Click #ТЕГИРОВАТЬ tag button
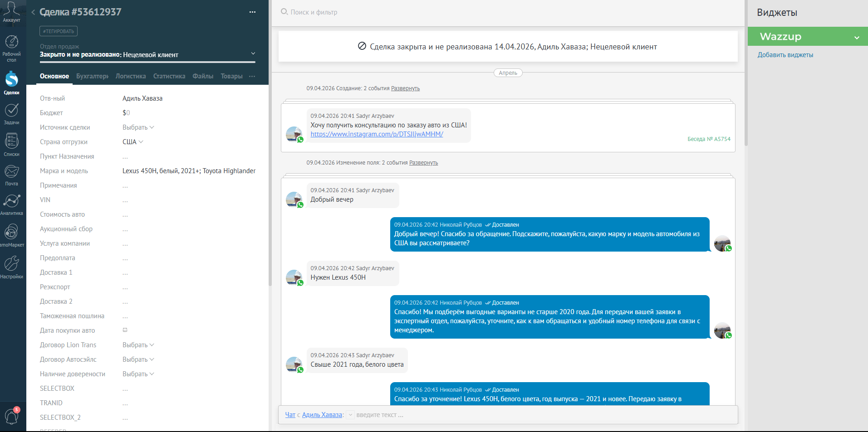This screenshot has width=868, height=432. point(59,31)
